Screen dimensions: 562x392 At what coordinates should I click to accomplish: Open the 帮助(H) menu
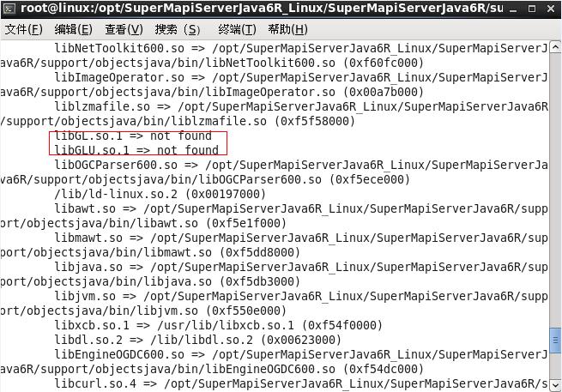point(287,29)
